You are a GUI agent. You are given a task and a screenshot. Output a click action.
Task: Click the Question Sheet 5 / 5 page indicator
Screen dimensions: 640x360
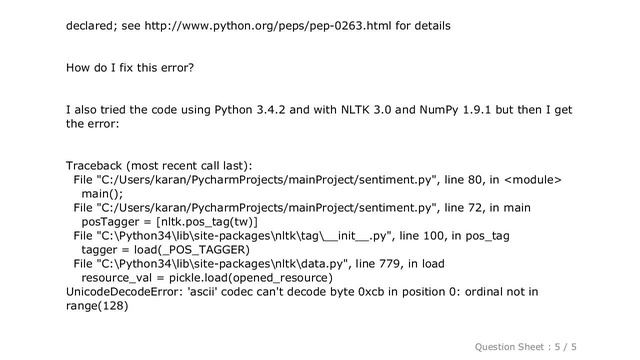[x=525, y=347]
